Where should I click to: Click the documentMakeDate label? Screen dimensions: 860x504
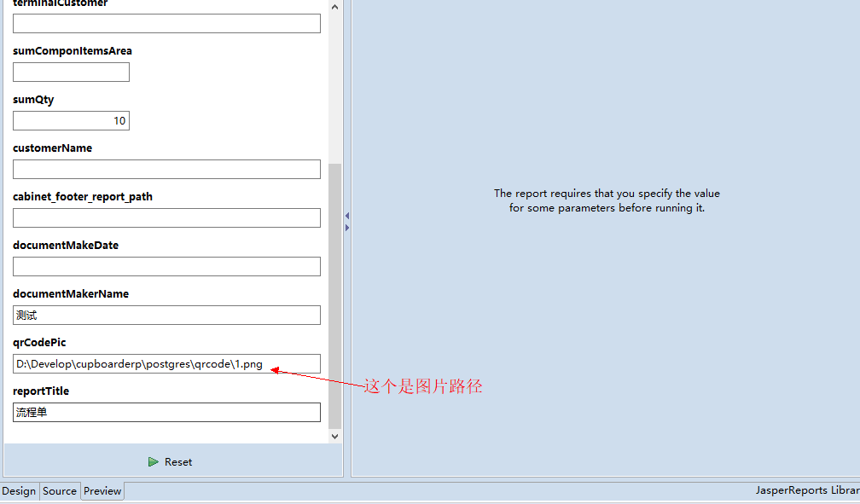[x=66, y=245]
